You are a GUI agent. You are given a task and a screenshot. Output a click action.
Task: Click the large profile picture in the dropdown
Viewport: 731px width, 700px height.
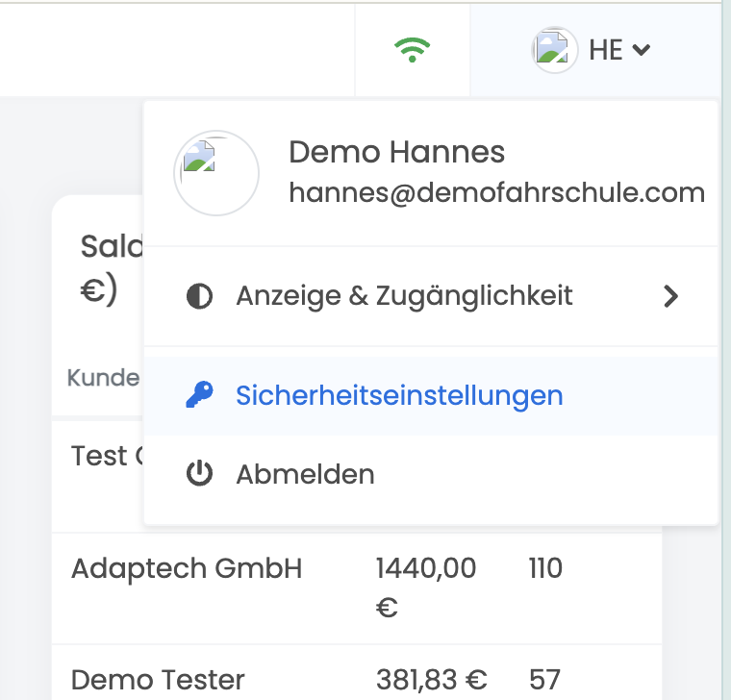tap(216, 173)
